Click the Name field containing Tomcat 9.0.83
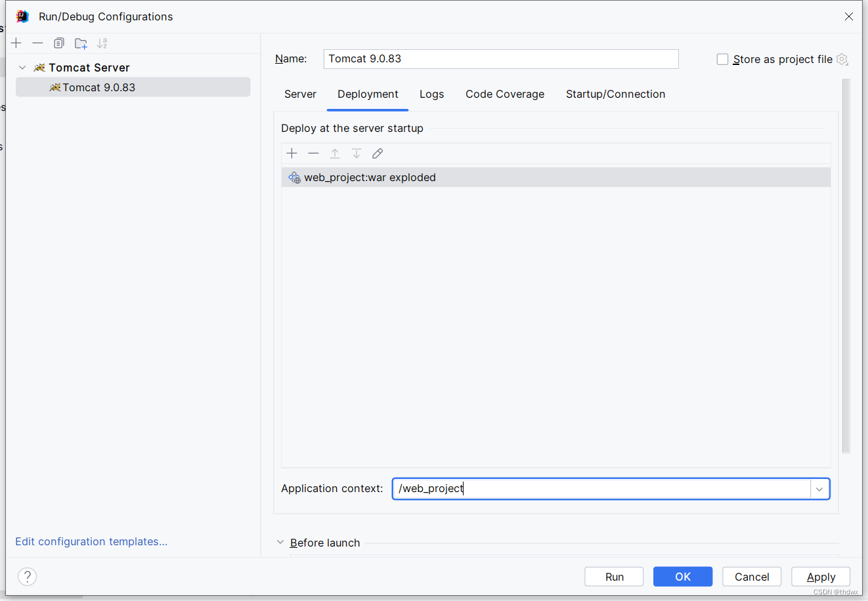The width and height of the screenshot is (868, 601). 501,59
